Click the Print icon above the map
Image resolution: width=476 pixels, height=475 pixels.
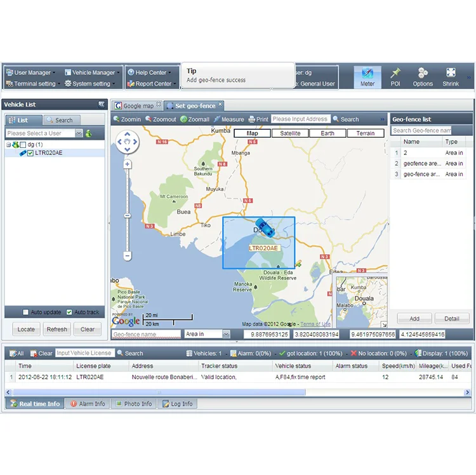(258, 119)
